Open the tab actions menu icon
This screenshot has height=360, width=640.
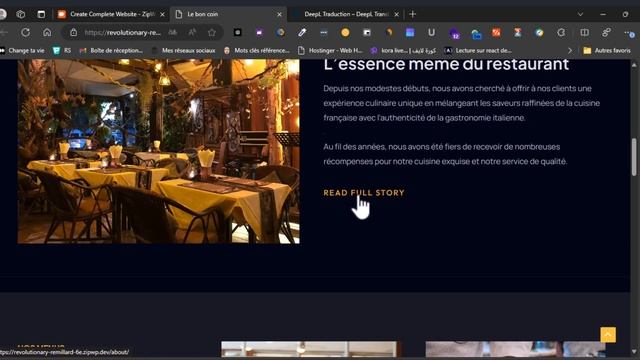point(41,14)
